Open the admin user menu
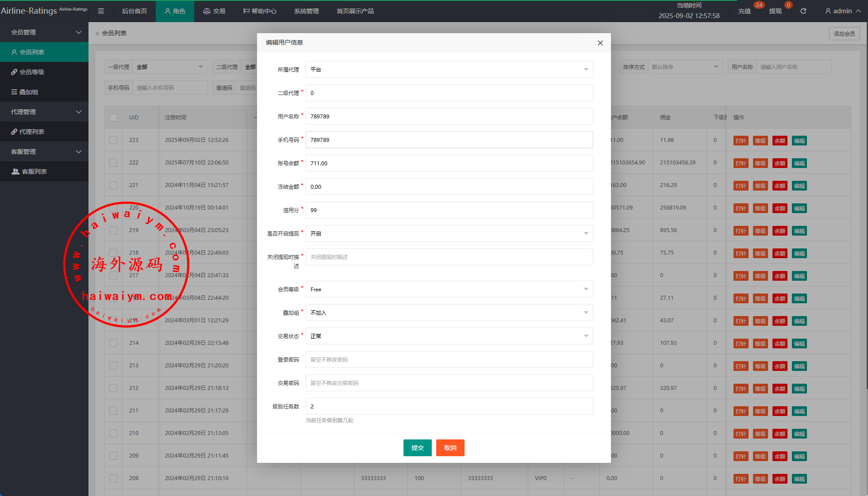 (x=842, y=11)
